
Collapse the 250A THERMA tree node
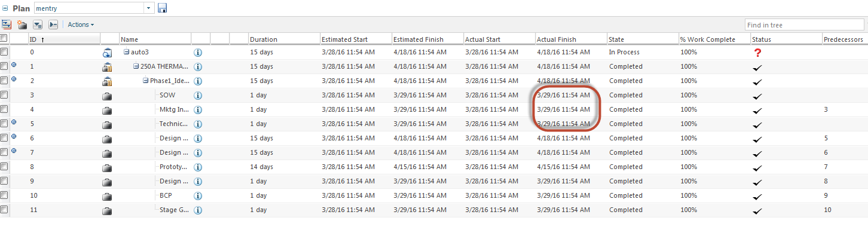tap(136, 66)
